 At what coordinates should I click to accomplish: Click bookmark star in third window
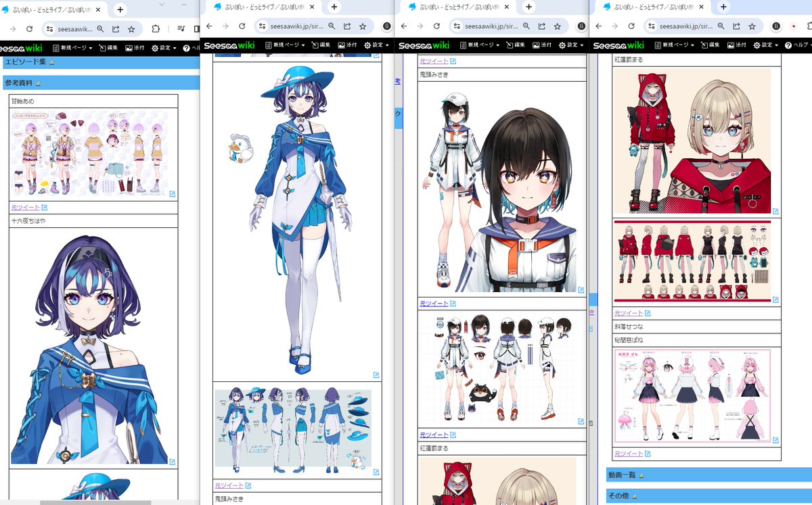pyautogui.click(x=558, y=26)
